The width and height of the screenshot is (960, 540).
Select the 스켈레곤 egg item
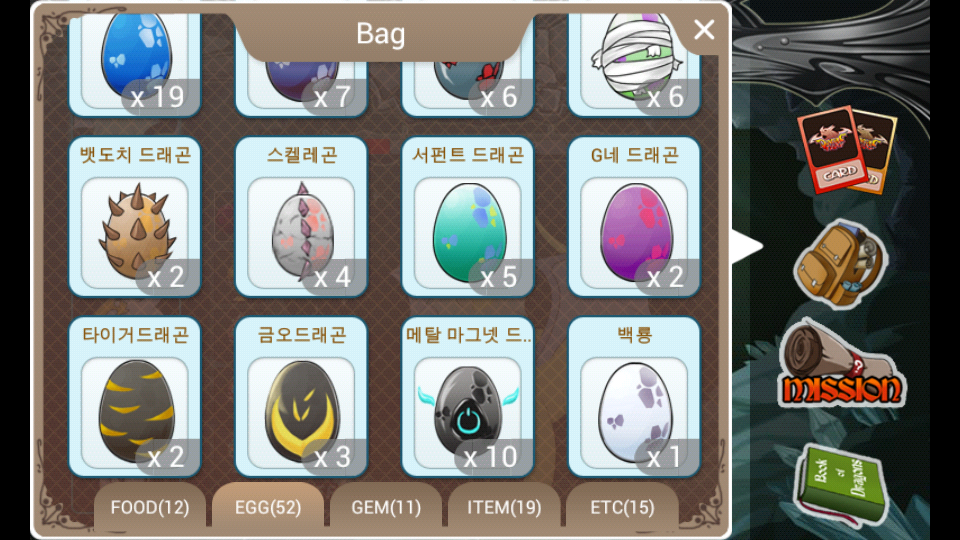click(x=301, y=217)
